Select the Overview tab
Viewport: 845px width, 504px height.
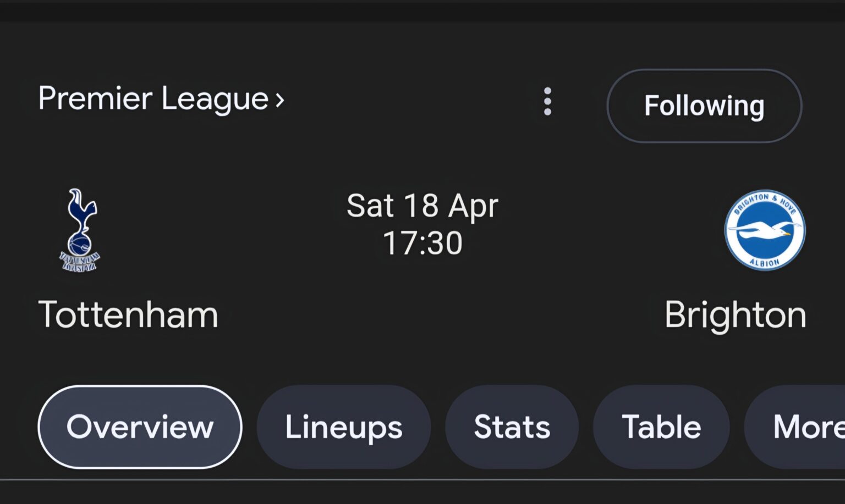[139, 427]
